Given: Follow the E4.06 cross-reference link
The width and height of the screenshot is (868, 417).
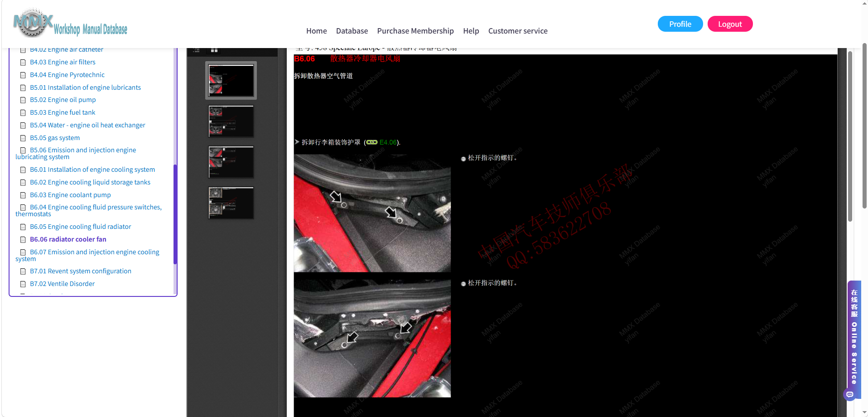Looking at the screenshot, I should [x=388, y=142].
